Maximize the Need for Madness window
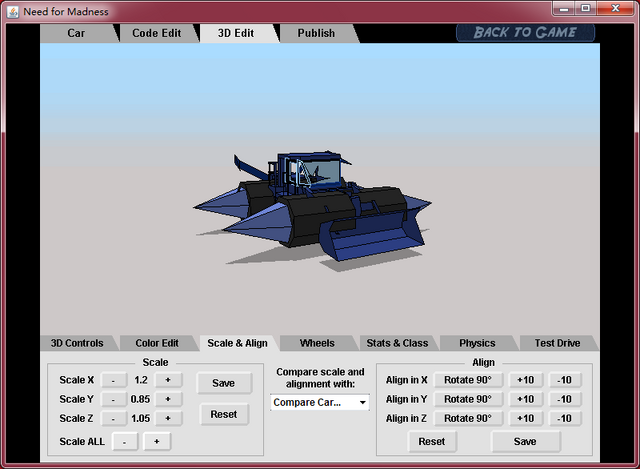 586,8
